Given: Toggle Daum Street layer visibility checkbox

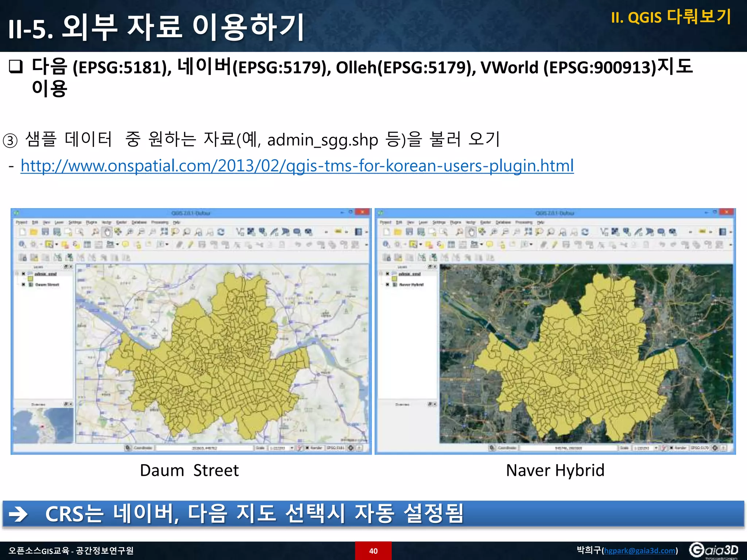Looking at the screenshot, I should 24,284.
